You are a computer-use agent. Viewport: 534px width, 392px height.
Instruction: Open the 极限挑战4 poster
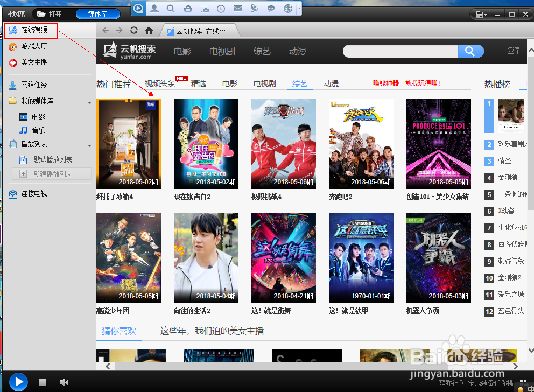click(284, 144)
